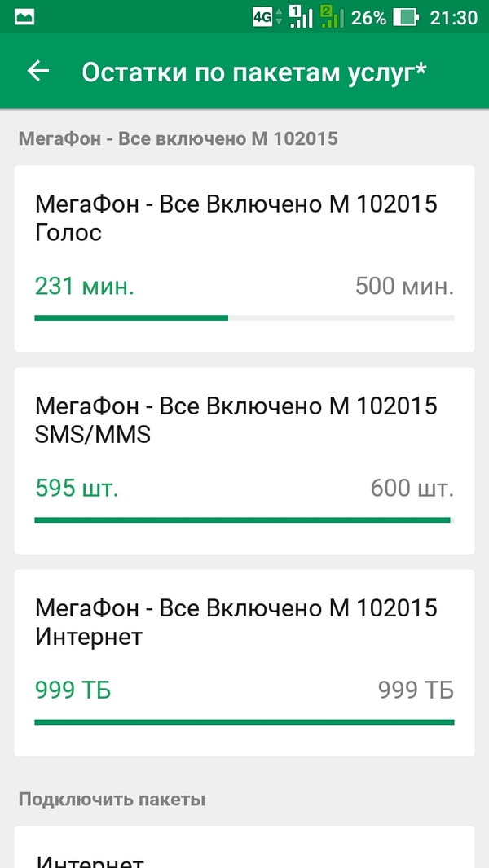Tap the Internet 999 ТБ progress bar
The image size is (489, 868).
244,721
